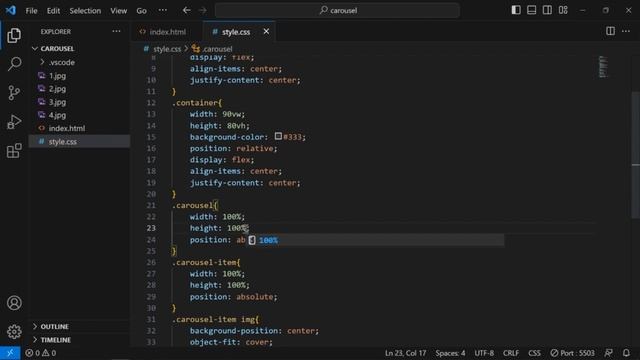Open errors and warnings count in status bar
Image resolution: width=640 pixels, height=360 pixels.
pos(40,353)
